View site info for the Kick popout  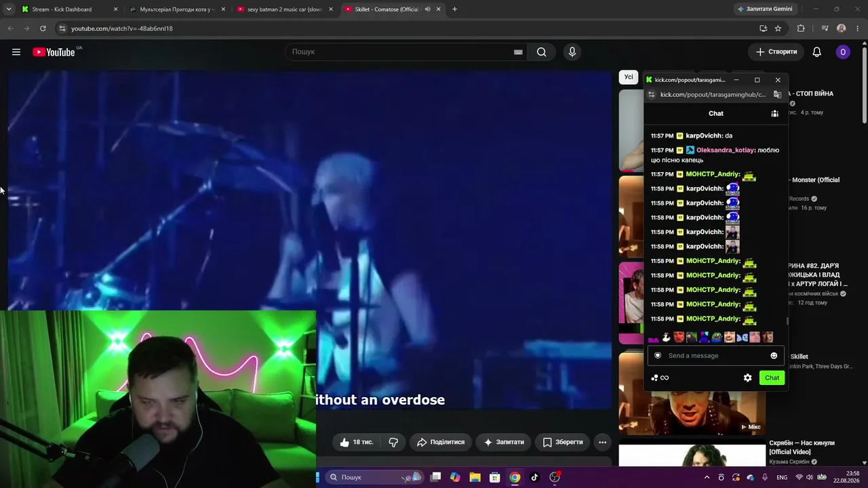click(652, 95)
